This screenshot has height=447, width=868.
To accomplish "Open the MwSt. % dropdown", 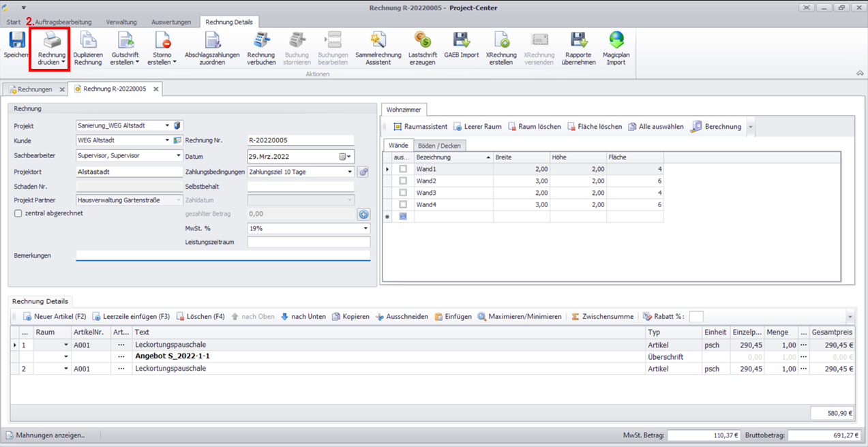I will (365, 229).
